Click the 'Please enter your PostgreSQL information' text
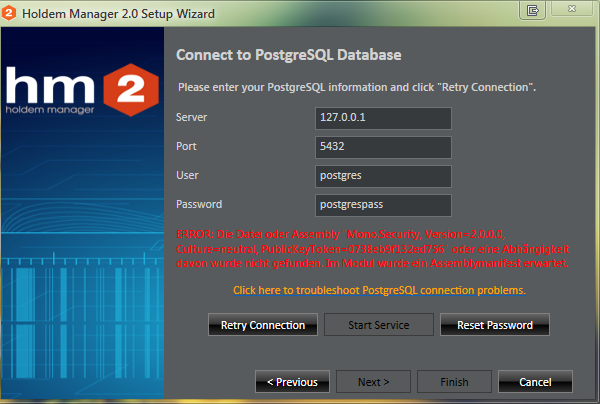 coord(357,87)
